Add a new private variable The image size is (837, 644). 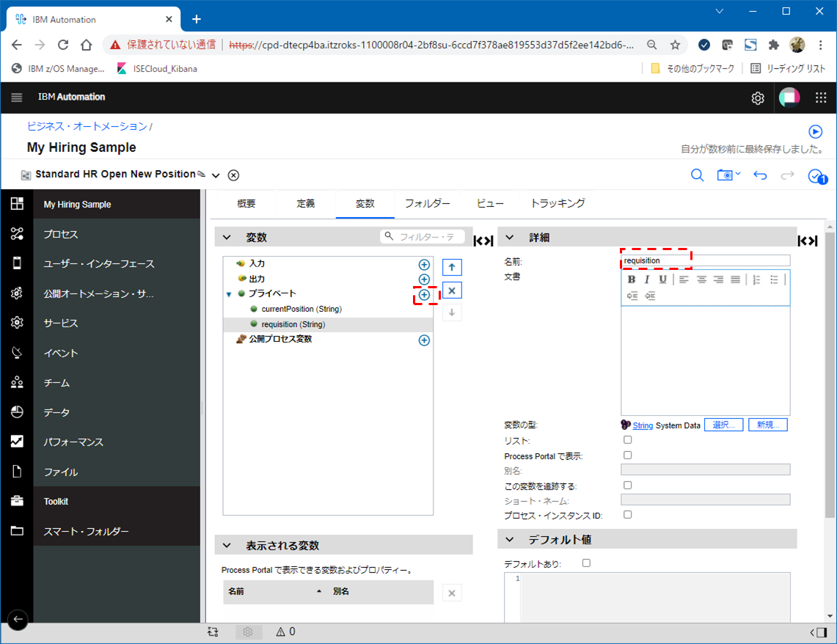[424, 295]
